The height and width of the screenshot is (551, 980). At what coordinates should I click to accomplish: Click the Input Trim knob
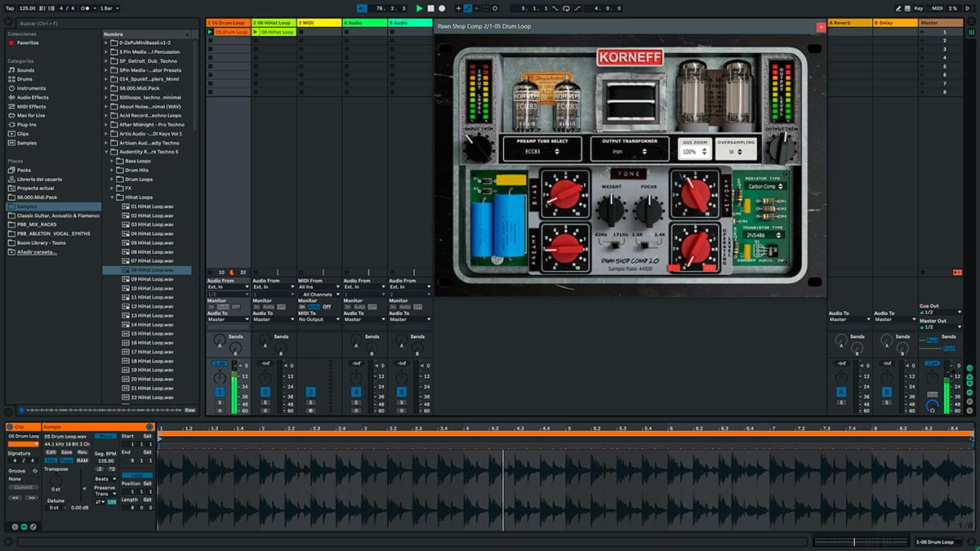[x=478, y=148]
